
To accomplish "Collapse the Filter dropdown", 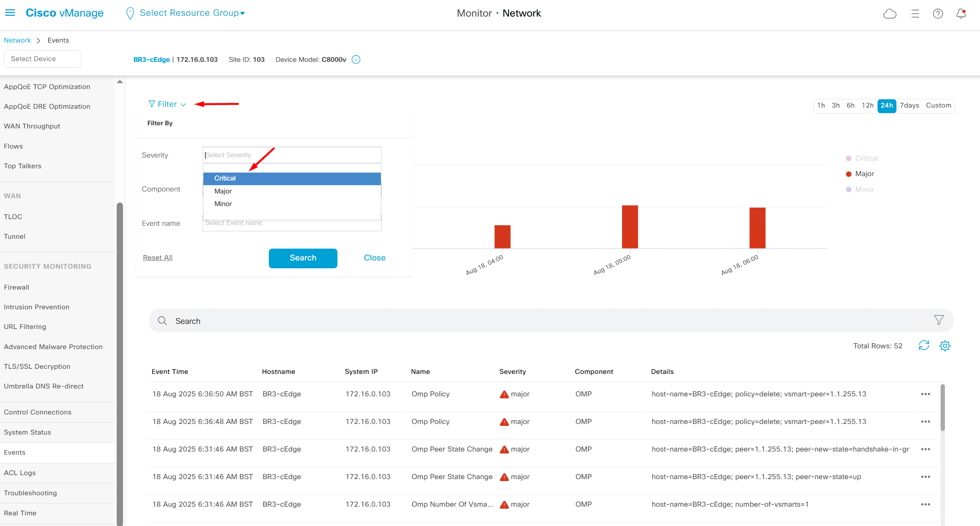I will click(167, 104).
